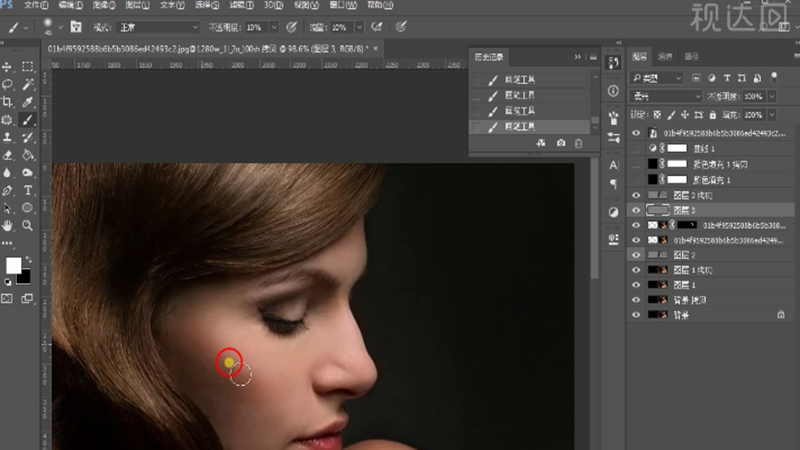Switch to the 通道 tab
This screenshot has width=800, height=450.
pyautogui.click(x=665, y=57)
